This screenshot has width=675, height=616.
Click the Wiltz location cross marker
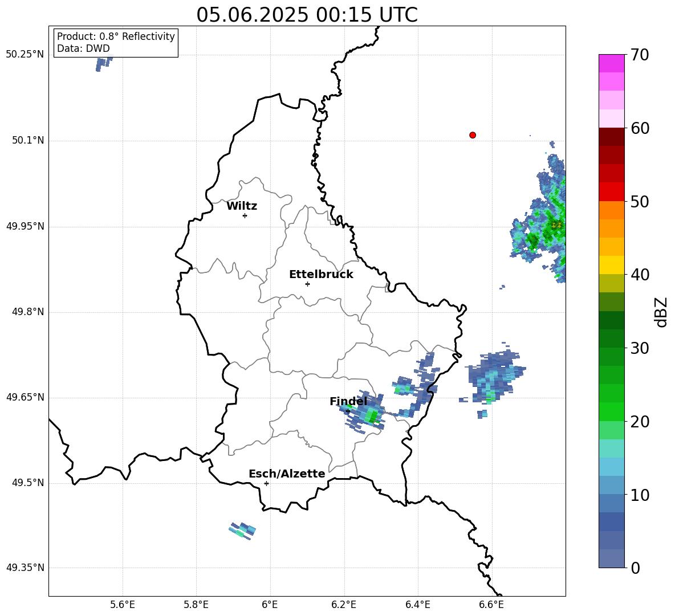point(245,215)
